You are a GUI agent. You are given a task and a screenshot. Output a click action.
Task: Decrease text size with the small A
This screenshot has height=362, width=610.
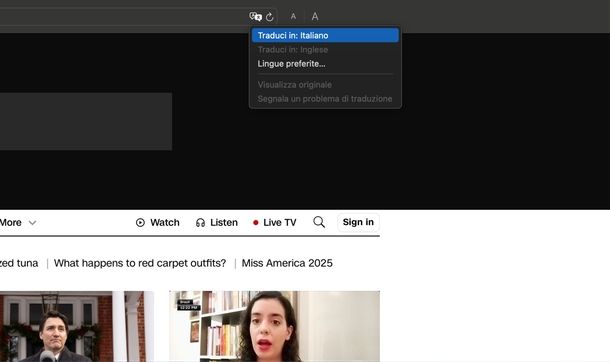(x=293, y=16)
